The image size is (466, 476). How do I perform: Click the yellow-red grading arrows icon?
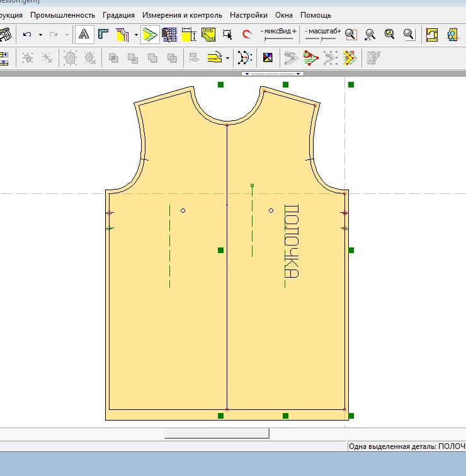(x=349, y=58)
